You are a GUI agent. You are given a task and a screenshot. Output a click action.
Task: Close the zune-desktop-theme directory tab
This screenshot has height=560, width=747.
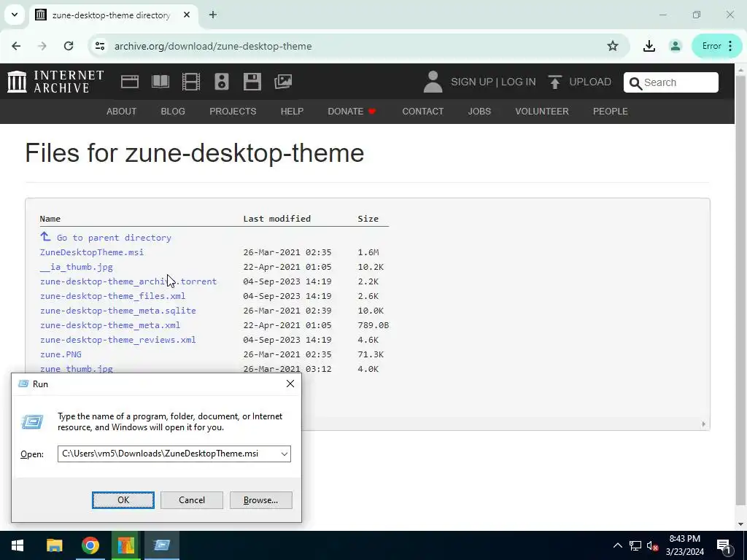(187, 15)
